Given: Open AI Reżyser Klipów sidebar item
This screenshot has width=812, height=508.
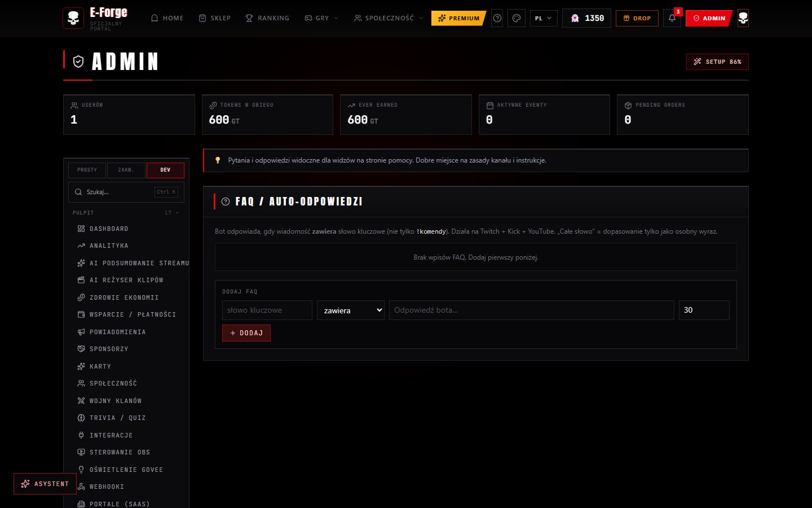Looking at the screenshot, I should pos(127,280).
